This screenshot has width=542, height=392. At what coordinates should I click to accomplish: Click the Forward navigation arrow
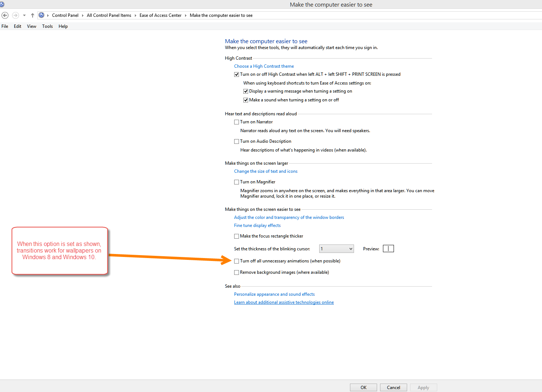click(15, 15)
